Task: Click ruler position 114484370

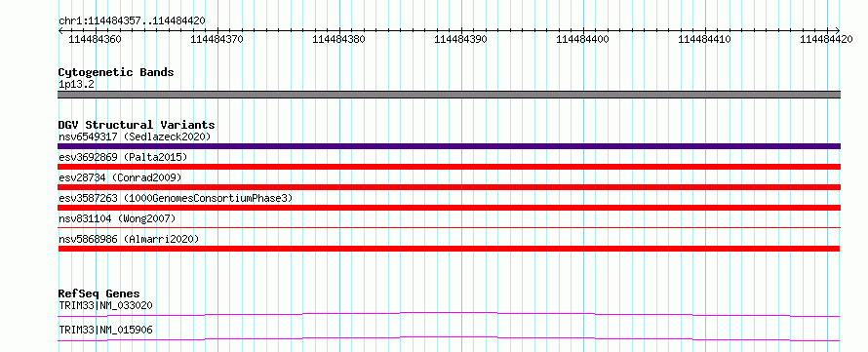Action: coord(217,39)
